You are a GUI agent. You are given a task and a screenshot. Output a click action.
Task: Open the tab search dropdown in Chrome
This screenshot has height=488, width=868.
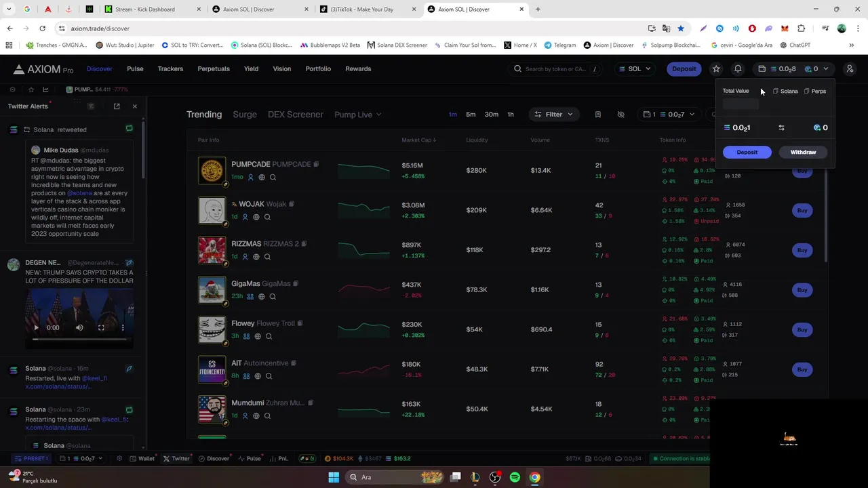(x=9, y=9)
